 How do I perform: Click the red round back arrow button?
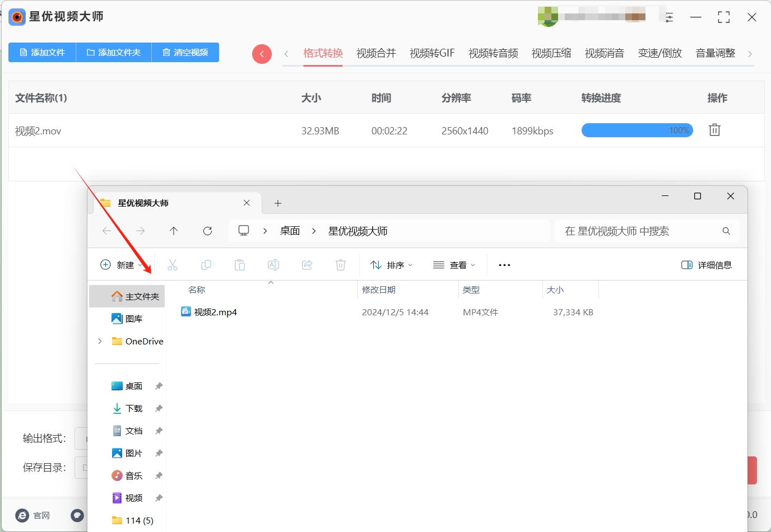(x=262, y=54)
